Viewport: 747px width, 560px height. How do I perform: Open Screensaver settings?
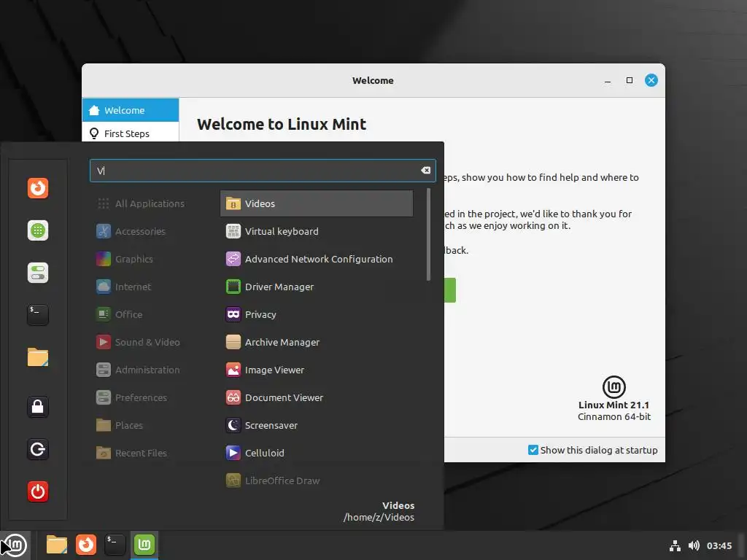click(317, 425)
